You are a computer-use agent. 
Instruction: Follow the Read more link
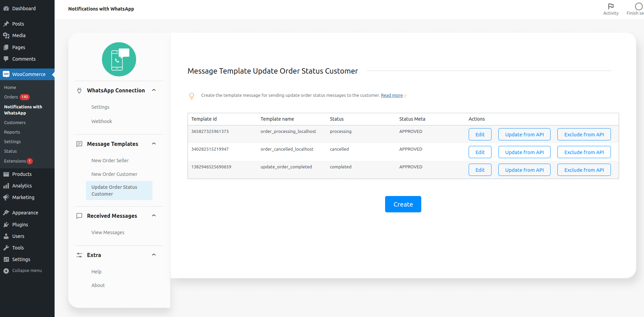(x=392, y=95)
